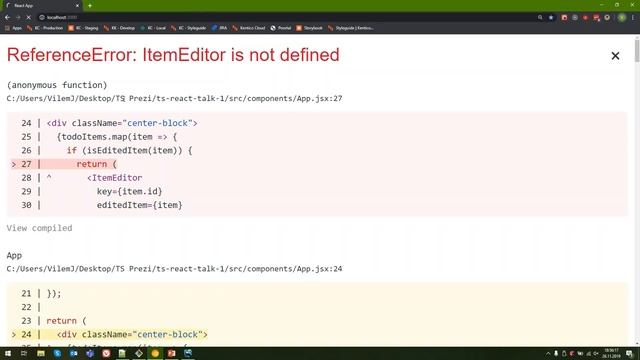
Task: Click the App.jsx:27 file path
Action: 174,98
